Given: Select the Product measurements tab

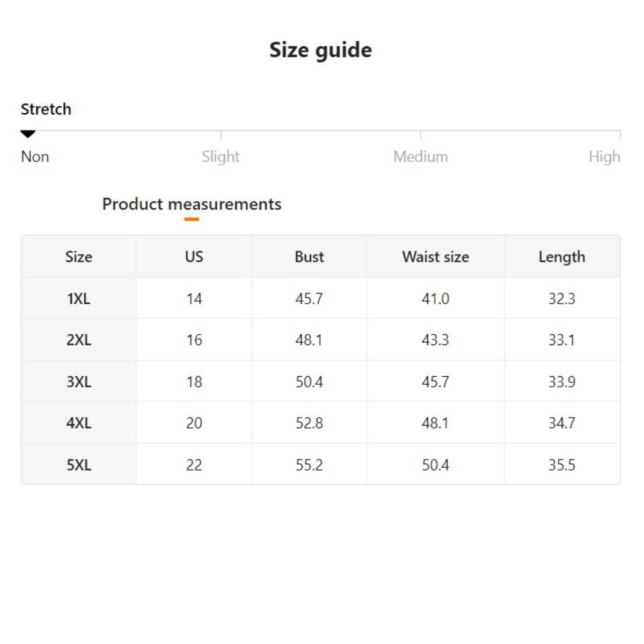Looking at the screenshot, I should (x=192, y=204).
